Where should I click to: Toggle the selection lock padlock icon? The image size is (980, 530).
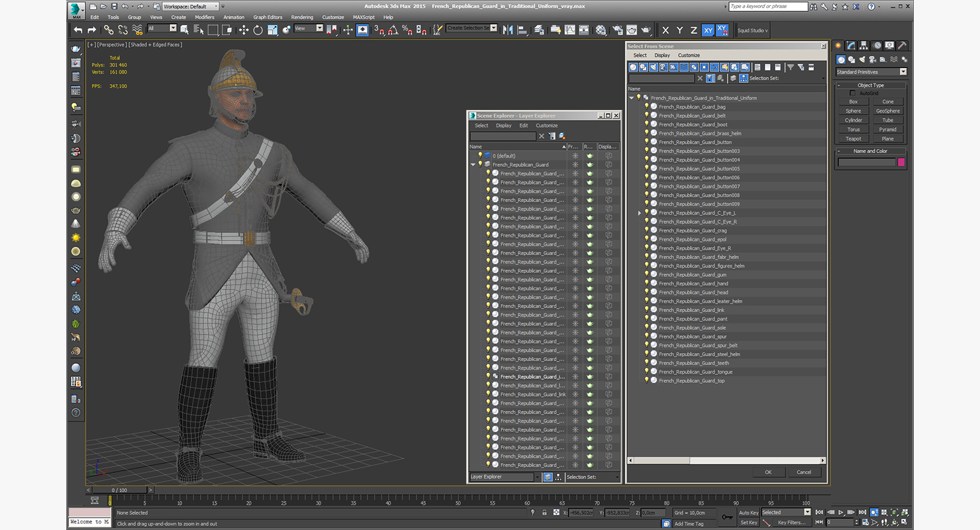(544, 512)
